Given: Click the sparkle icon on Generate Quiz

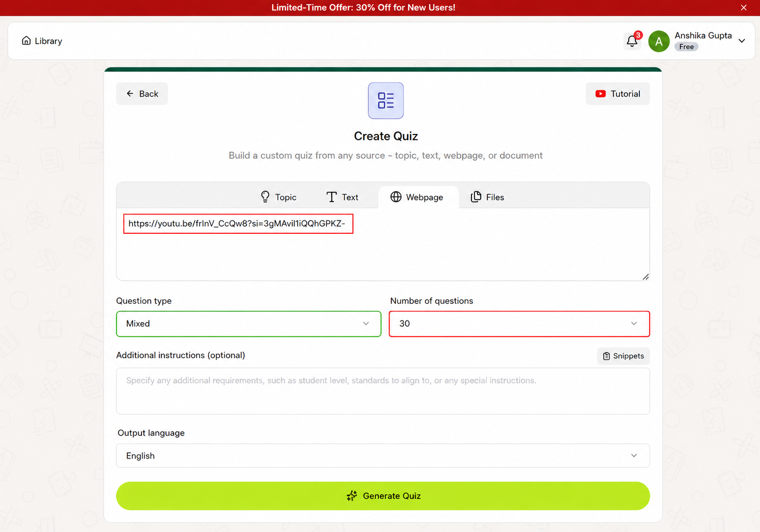Looking at the screenshot, I should 352,496.
